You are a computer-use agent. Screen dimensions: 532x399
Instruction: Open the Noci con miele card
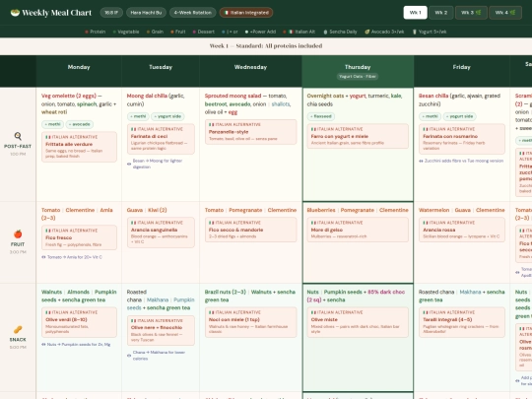pos(251,322)
